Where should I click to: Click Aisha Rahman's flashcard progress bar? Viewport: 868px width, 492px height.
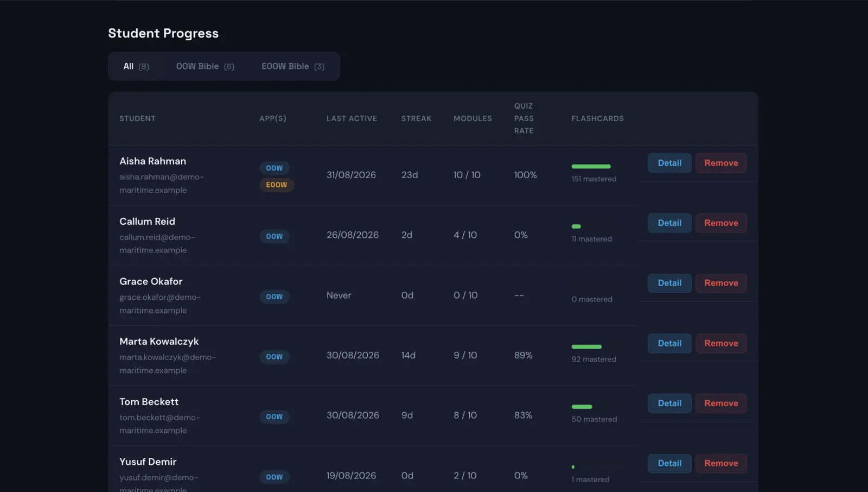pos(591,166)
